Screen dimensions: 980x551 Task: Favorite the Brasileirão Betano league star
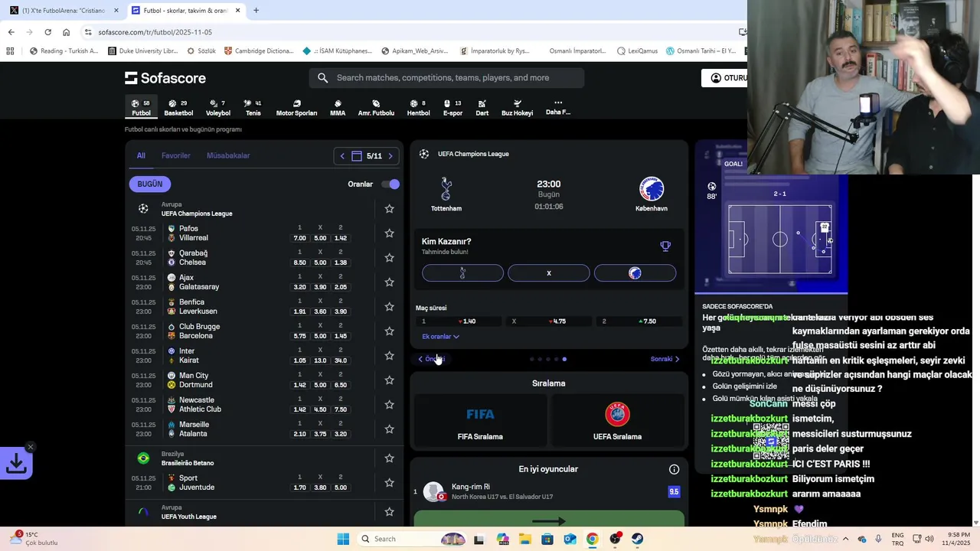389,458
